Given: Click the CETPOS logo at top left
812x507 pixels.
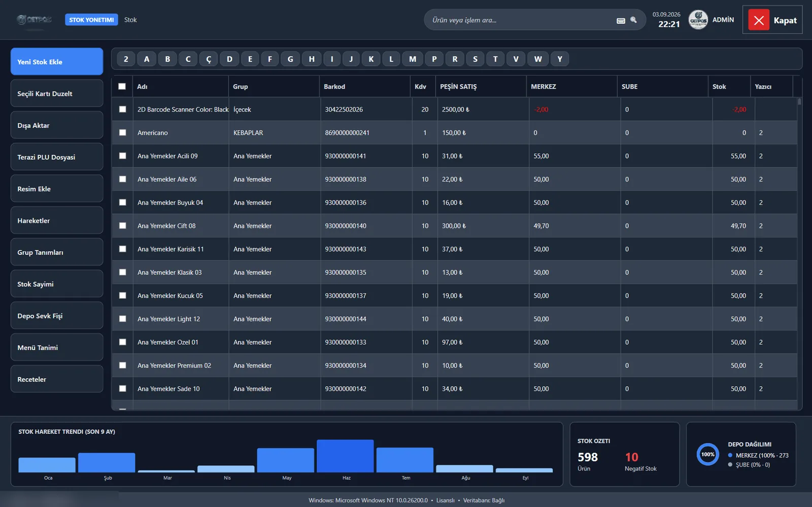Looking at the screenshot, I should pyautogui.click(x=35, y=20).
